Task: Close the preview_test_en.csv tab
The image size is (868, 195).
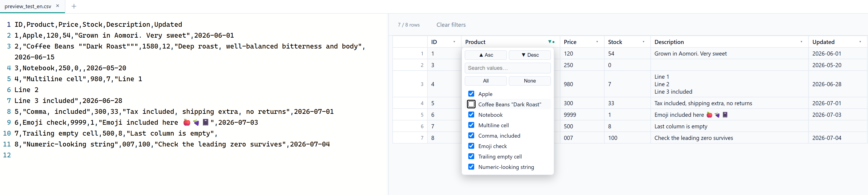Action: tap(58, 6)
